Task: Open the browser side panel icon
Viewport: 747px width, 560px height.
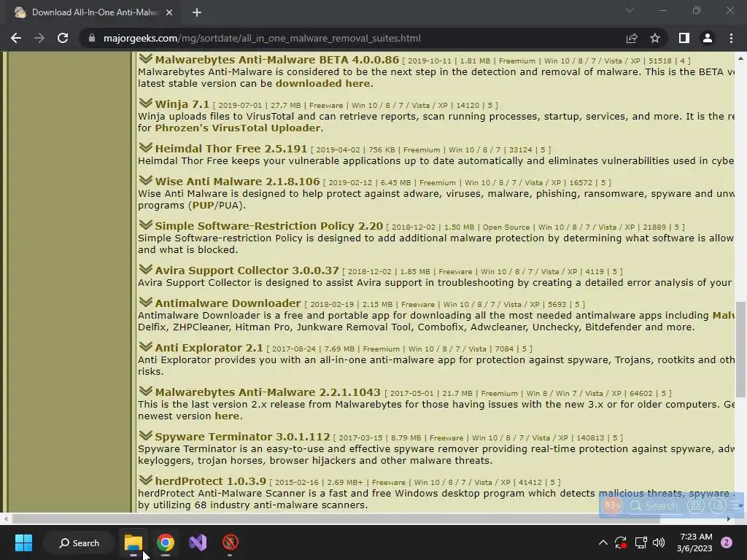Action: 684,38
